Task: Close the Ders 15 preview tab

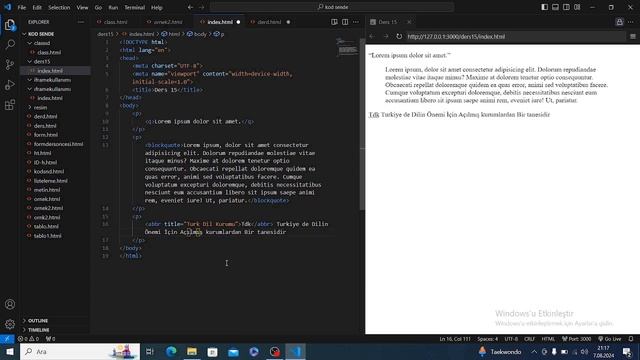Action: [409, 22]
